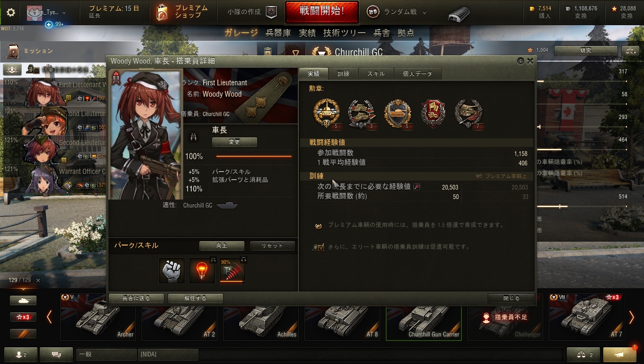Screen dimensions: 644x364
Task: Select the Sixth Sense lightbulb perk
Action: coord(202,271)
